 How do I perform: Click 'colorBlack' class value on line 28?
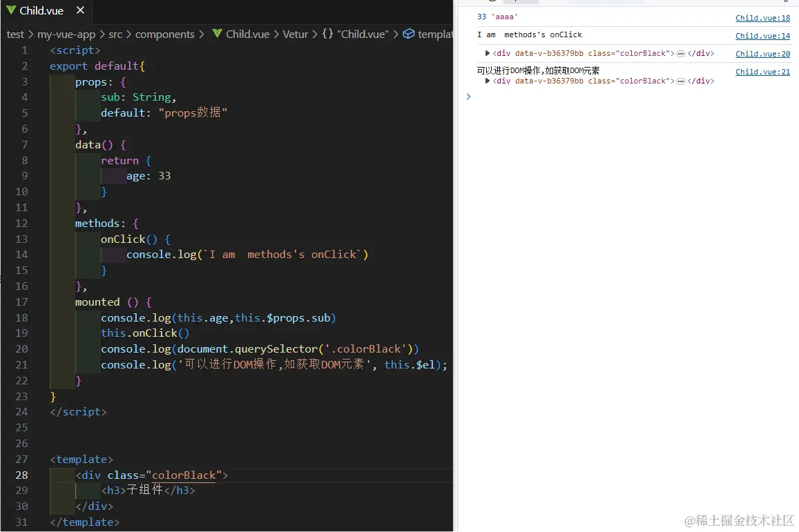(x=184, y=475)
